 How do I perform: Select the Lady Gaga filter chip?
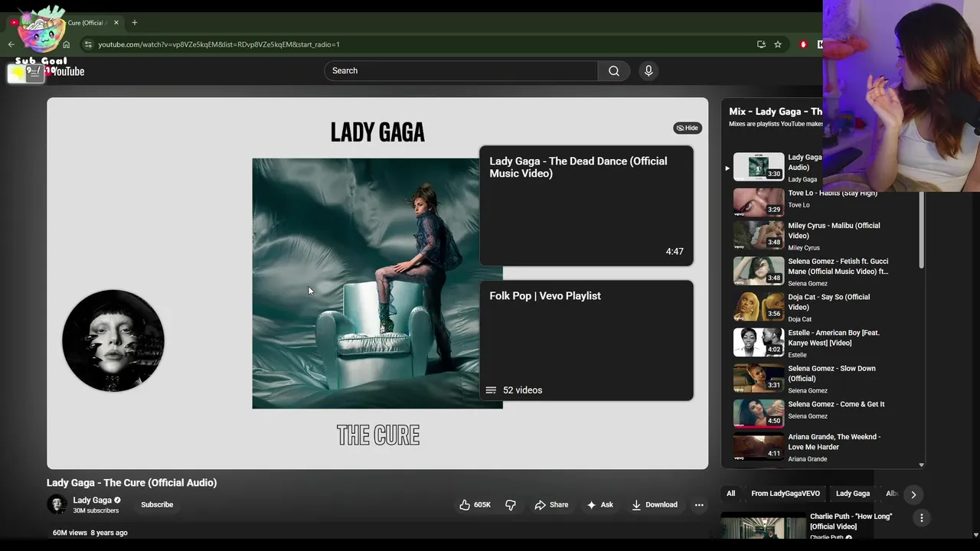point(852,494)
